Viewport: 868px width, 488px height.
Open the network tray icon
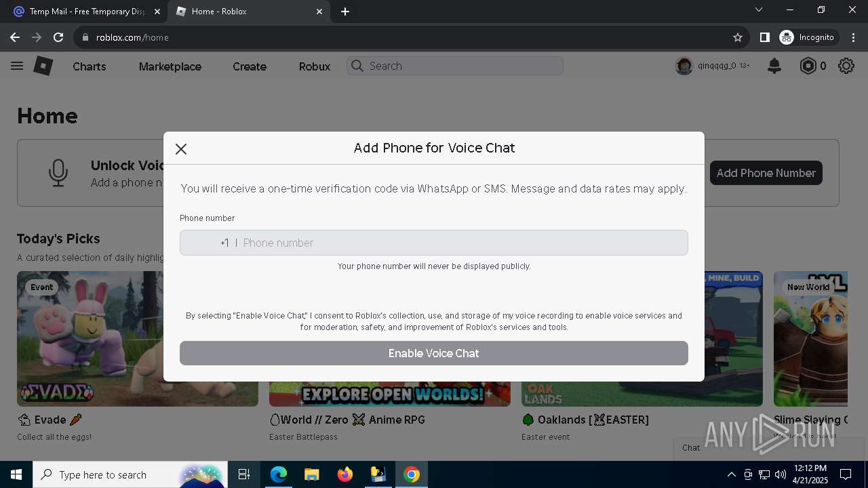[x=764, y=474]
